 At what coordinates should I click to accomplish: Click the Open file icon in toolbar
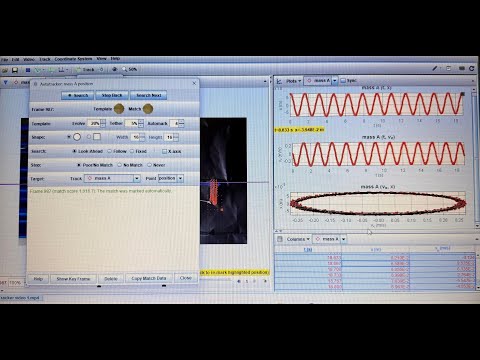(5, 70)
